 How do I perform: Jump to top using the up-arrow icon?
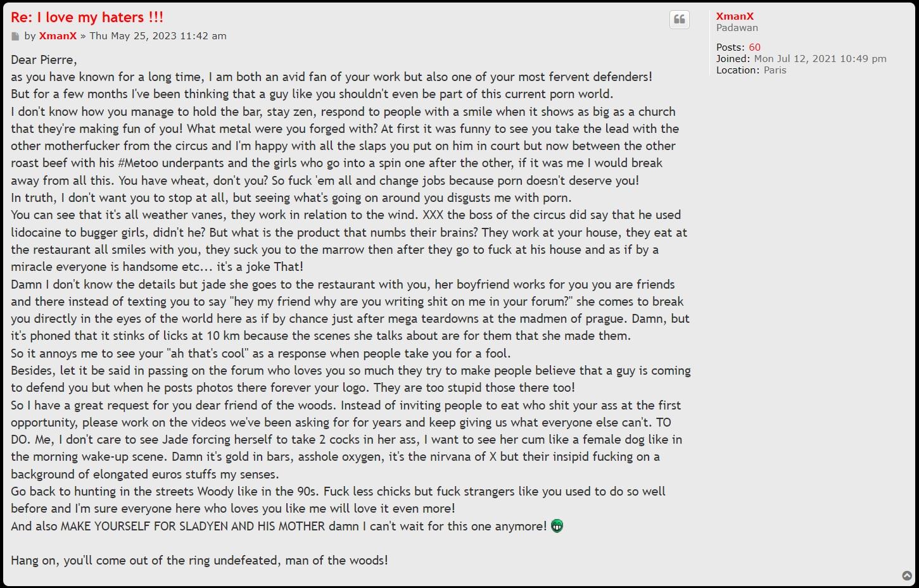[x=907, y=576]
